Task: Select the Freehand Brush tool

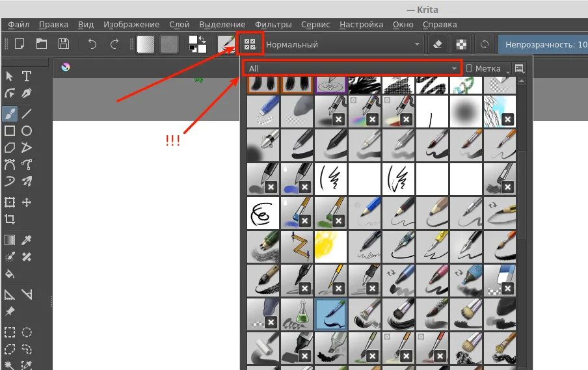Action: pyautogui.click(x=10, y=113)
